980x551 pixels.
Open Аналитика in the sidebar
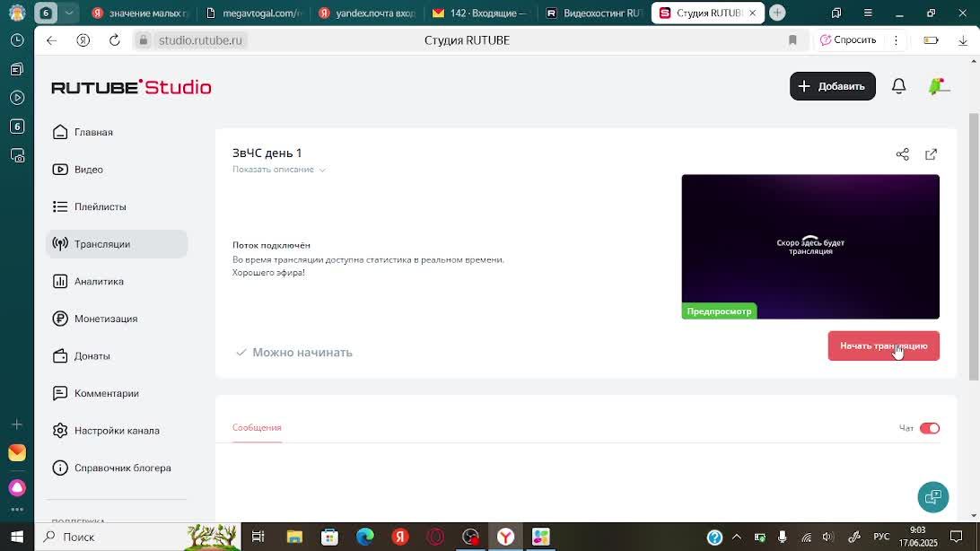[x=117, y=281]
